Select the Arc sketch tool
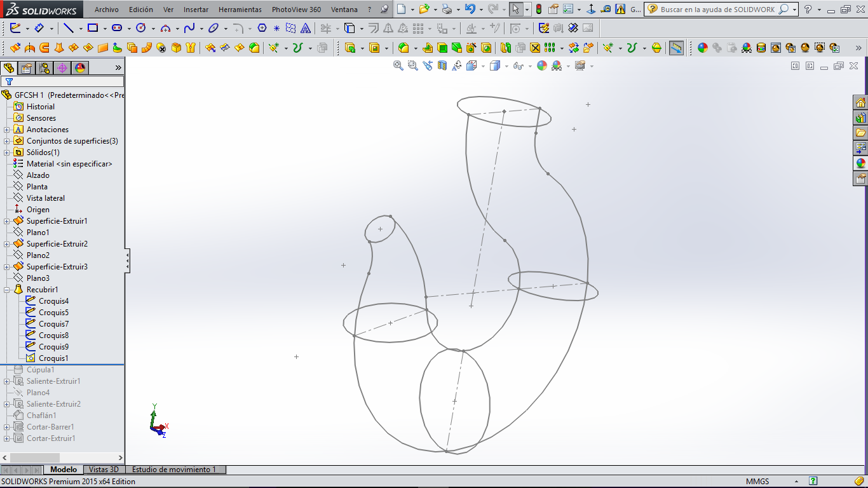The image size is (868, 488). (x=165, y=28)
